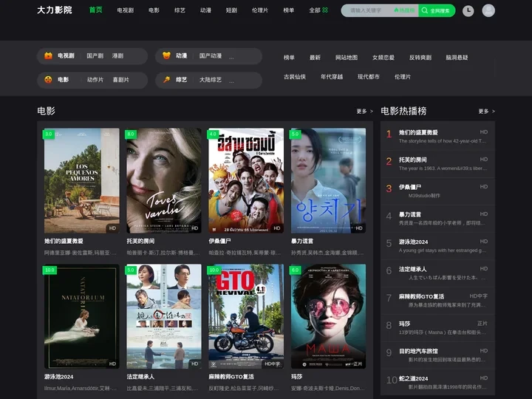Viewport: 532px width, 399px height.
Task: Select the 首页 tab in navigation
Action: (95, 10)
